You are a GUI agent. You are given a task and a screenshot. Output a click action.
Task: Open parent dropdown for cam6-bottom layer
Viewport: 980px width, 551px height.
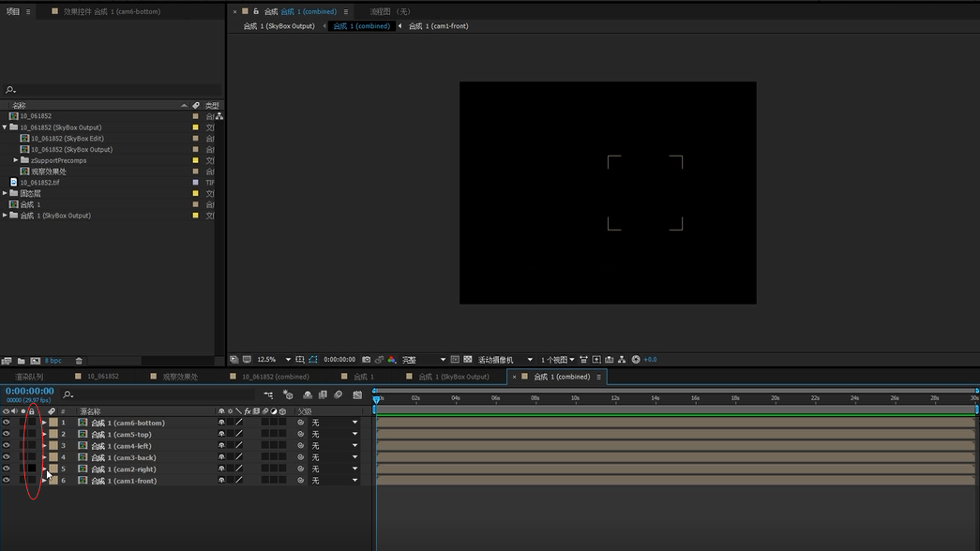[x=335, y=423]
